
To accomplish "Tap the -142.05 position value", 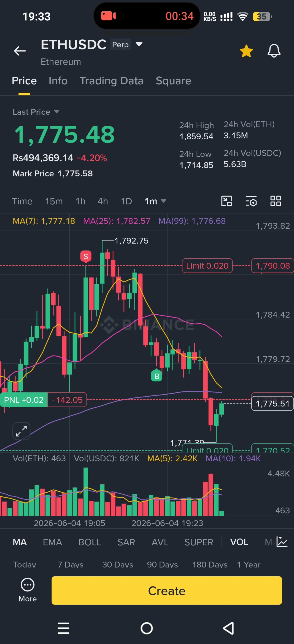I will (67, 400).
